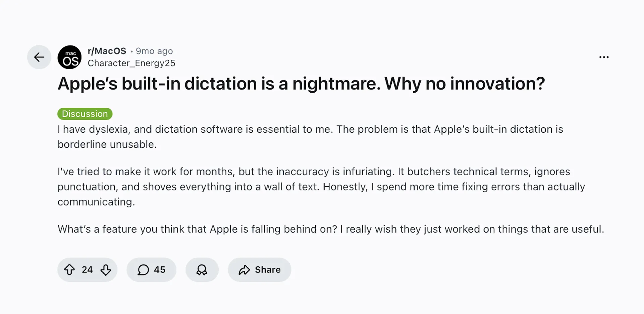The image size is (644, 314).
Task: Select the post title text
Action: (301, 84)
